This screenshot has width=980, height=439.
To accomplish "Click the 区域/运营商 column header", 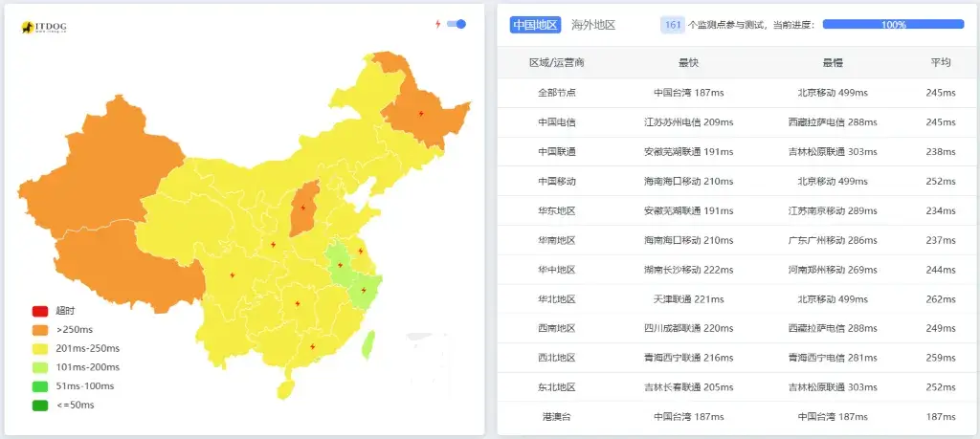I will pyautogui.click(x=557, y=62).
